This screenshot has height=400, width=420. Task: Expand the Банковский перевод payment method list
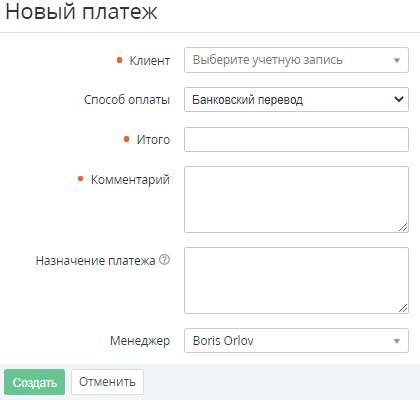click(x=296, y=99)
